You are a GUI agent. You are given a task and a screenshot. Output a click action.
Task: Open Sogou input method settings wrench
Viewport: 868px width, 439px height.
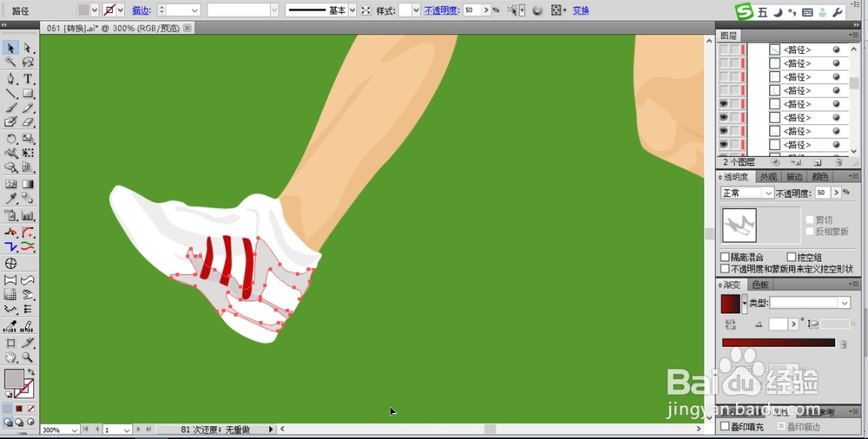tap(838, 12)
